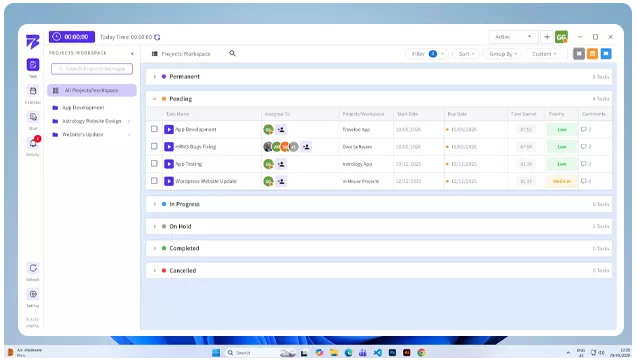
Task: Expand the On Hold task group
Action: coord(155,226)
